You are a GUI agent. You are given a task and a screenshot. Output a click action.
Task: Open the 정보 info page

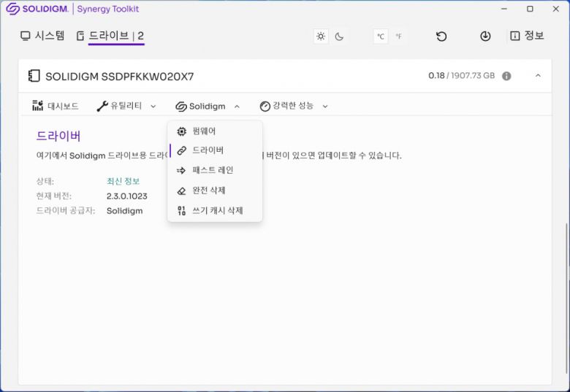point(527,36)
